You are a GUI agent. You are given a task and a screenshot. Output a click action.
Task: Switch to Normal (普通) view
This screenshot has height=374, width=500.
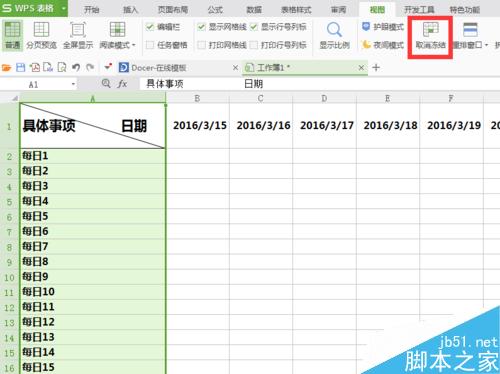point(13,35)
